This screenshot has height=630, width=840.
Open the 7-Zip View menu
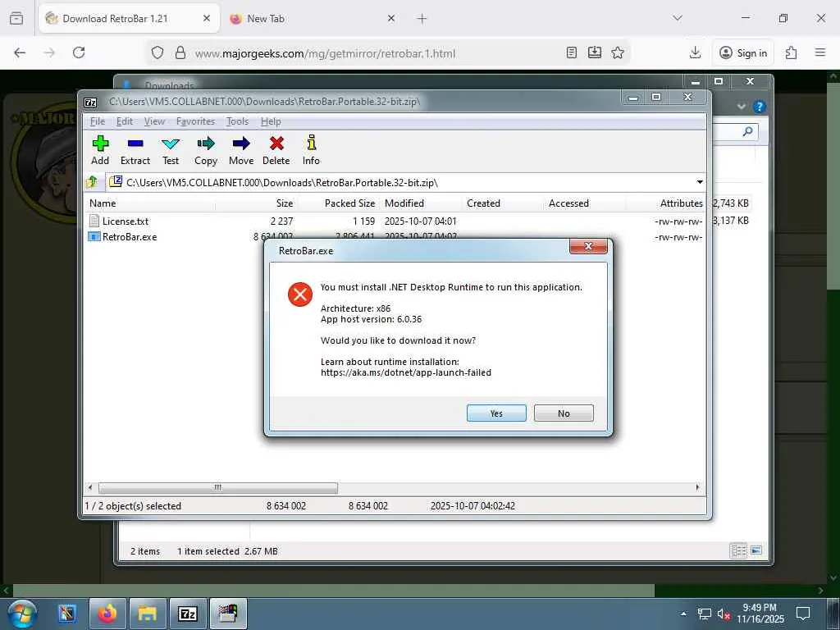click(154, 121)
